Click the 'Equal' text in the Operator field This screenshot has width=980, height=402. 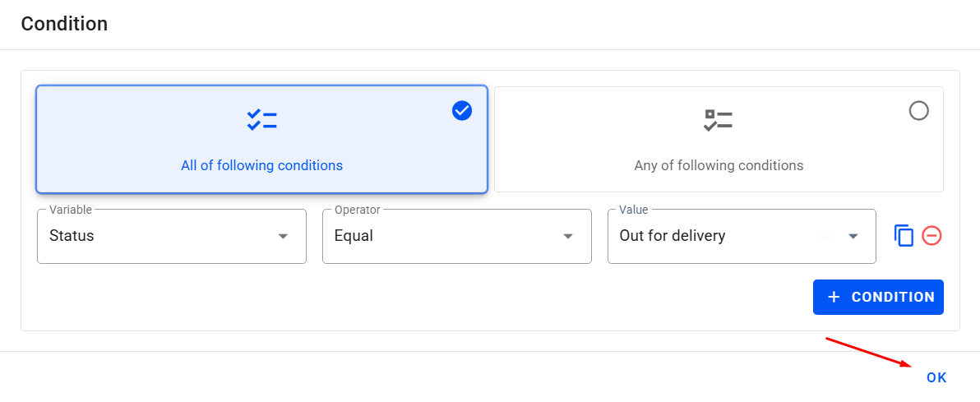pyautogui.click(x=354, y=236)
